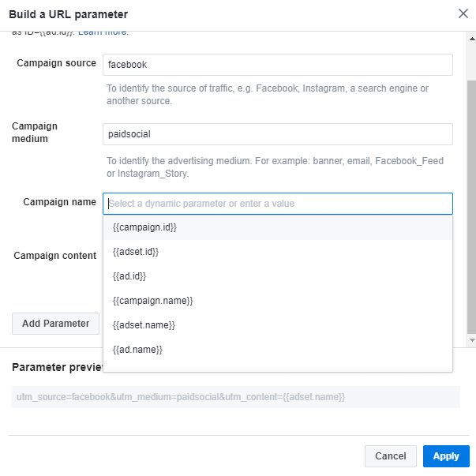The width and height of the screenshot is (476, 476).
Task: Click the scrollbar down arrow
Action: tap(471, 340)
